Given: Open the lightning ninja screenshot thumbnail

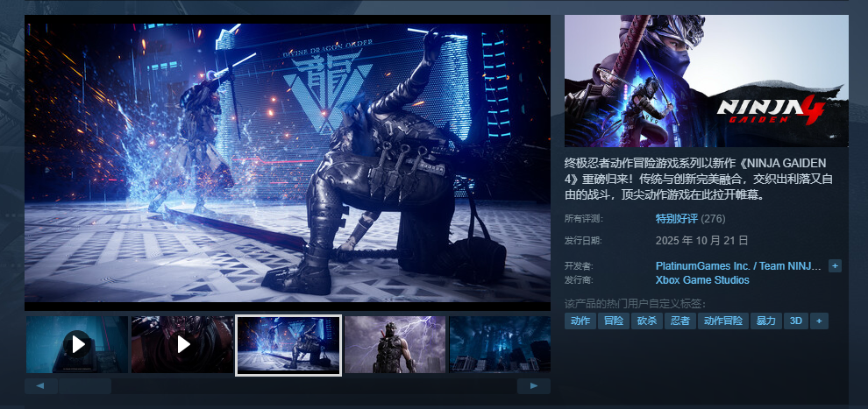Looking at the screenshot, I should (x=395, y=345).
